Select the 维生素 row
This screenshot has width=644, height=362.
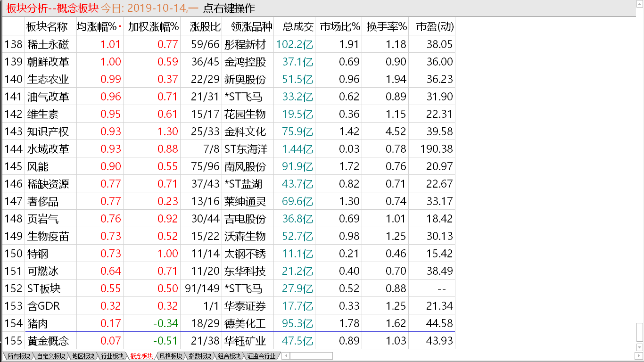pyautogui.click(x=229, y=114)
